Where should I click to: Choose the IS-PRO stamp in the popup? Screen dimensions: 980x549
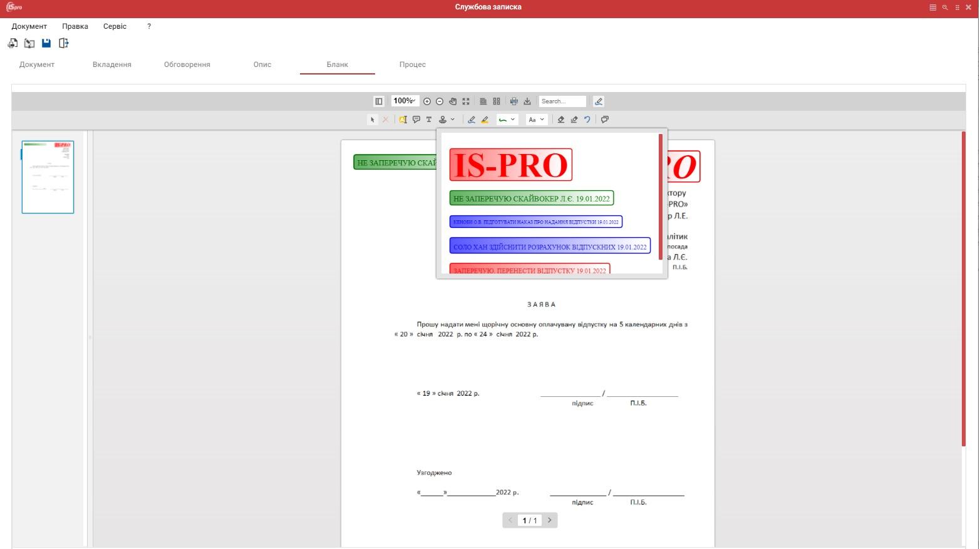point(511,165)
